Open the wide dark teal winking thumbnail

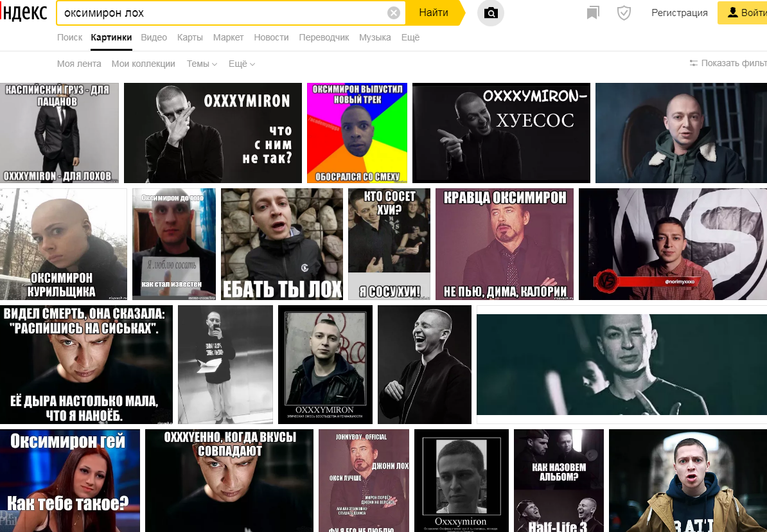coord(622,364)
